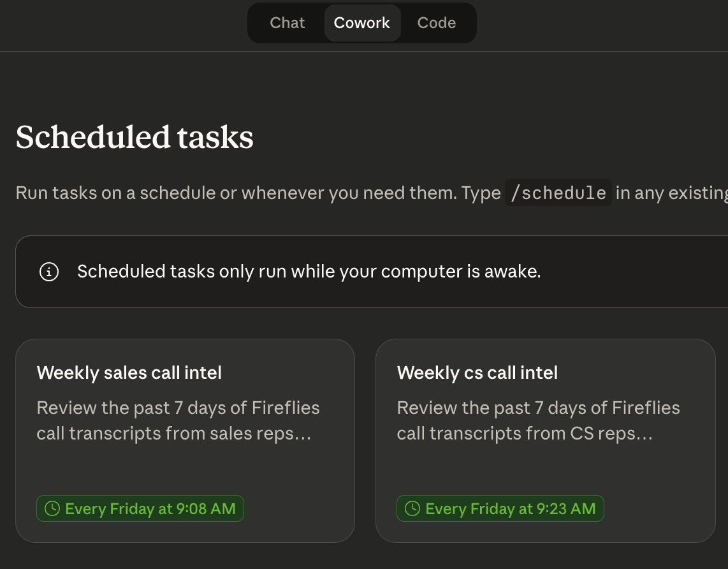Open the Weekly sales call intel task
Image resolution: width=728 pixels, height=569 pixels.
click(x=129, y=373)
